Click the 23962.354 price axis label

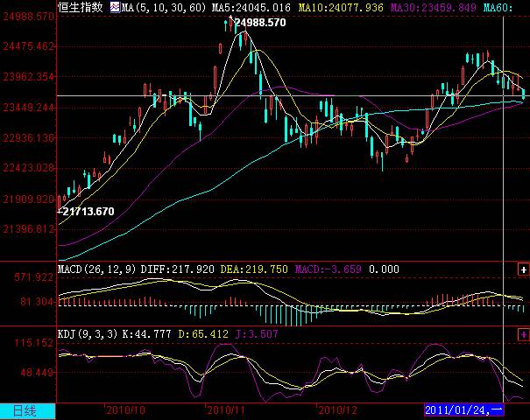pyautogui.click(x=28, y=77)
